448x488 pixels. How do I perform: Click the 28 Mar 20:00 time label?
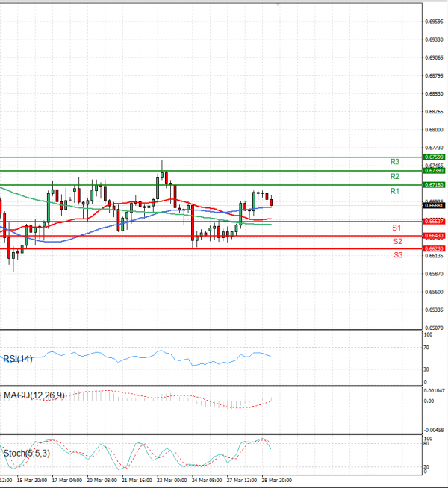coord(276,481)
